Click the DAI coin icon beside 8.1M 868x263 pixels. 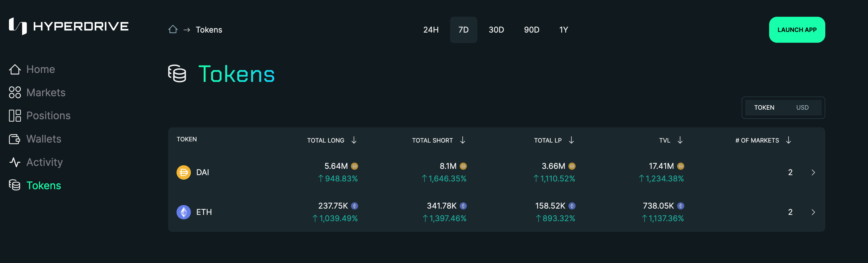[x=463, y=166]
